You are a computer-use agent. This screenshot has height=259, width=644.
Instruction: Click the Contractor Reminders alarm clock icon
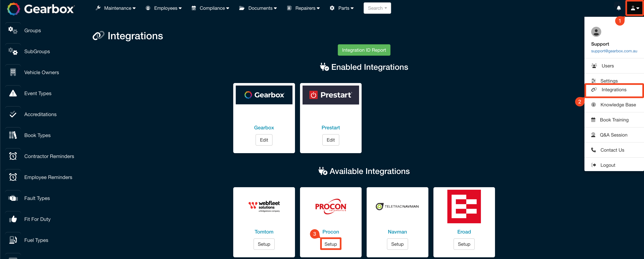pyautogui.click(x=13, y=156)
